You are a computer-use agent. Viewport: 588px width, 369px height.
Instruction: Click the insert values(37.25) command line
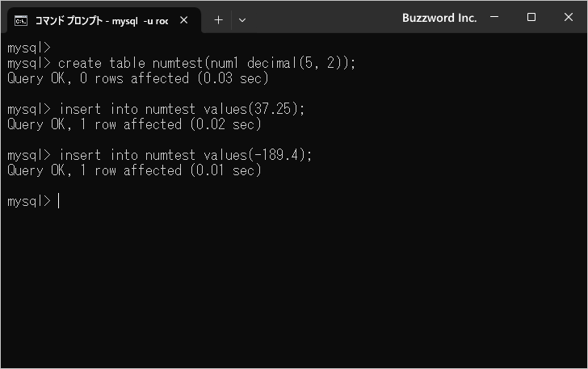pyautogui.click(x=156, y=109)
